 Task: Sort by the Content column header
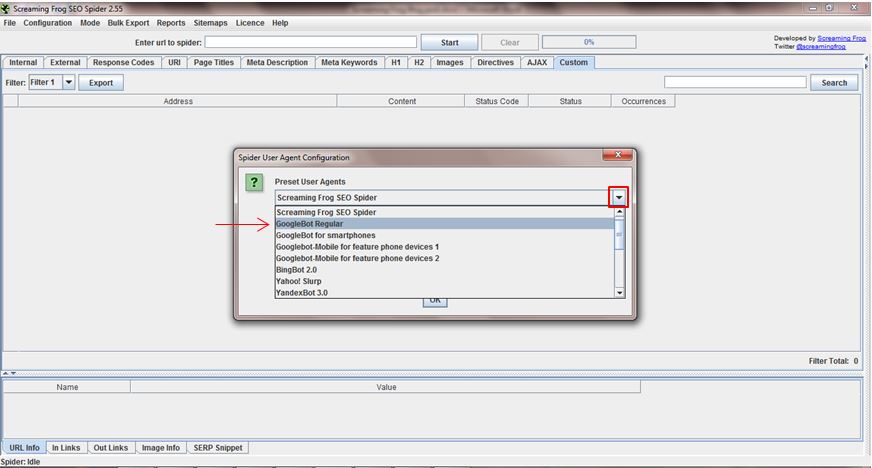[402, 101]
